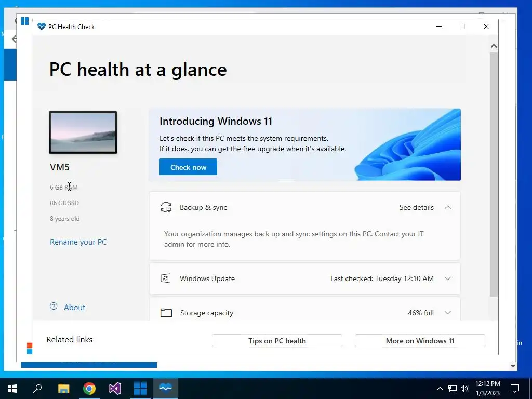Click the network icon in system tray

(x=453, y=389)
